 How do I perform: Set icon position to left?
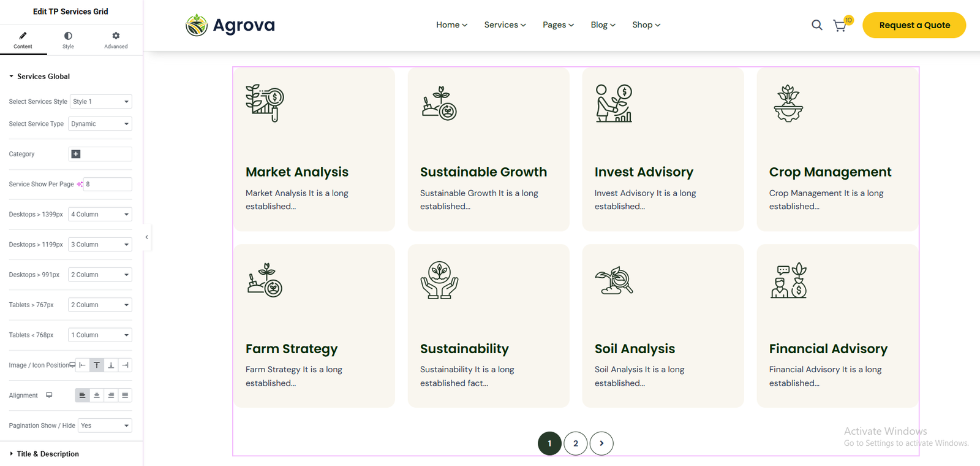tap(82, 365)
